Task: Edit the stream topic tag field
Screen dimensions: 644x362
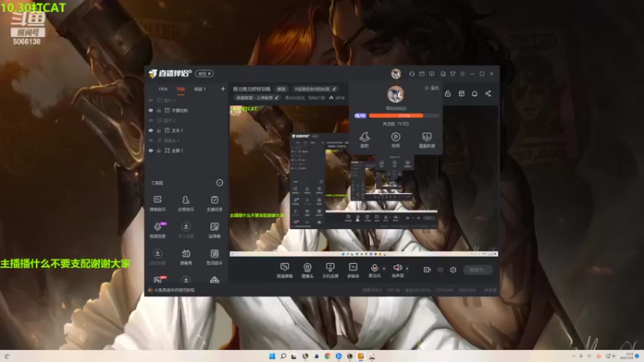Action: [x=315, y=89]
